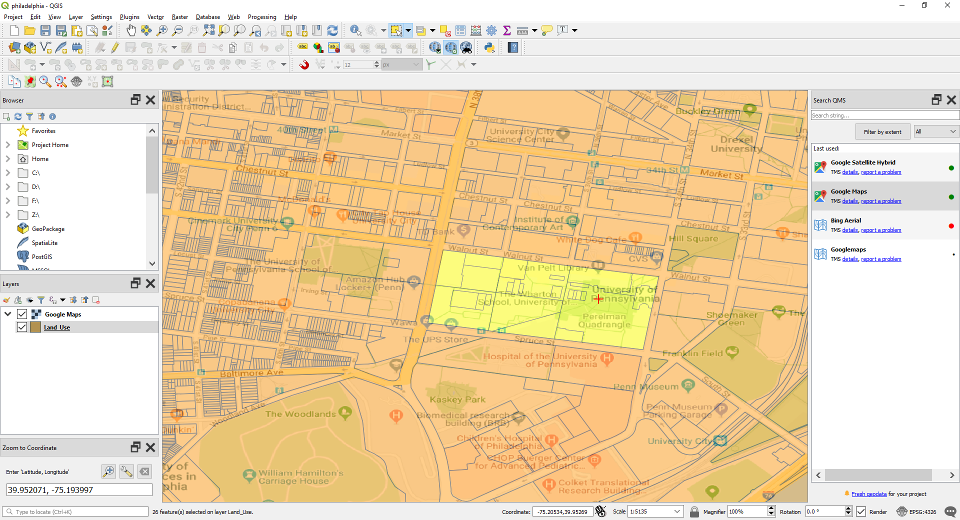The height and width of the screenshot is (520, 960).
Task: Open the Processing Toolbox gear icon
Action: 490,31
